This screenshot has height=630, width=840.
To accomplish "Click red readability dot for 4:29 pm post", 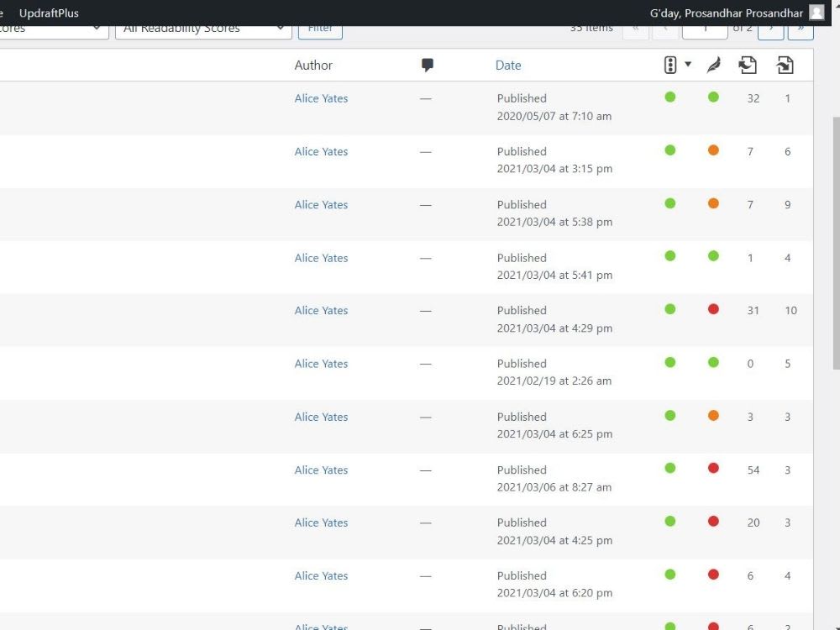I will [x=713, y=309].
